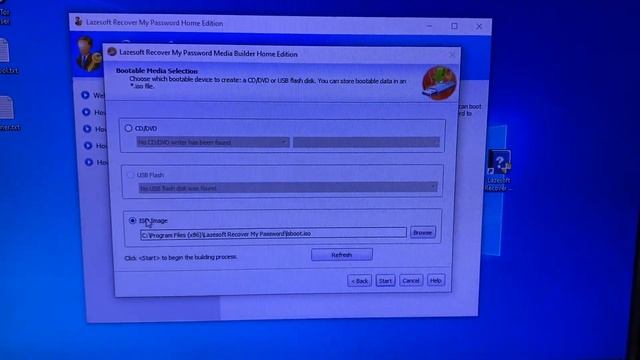The width and height of the screenshot is (640, 360).
Task: Click the USB drive logo image in dialog
Action: tap(439, 84)
